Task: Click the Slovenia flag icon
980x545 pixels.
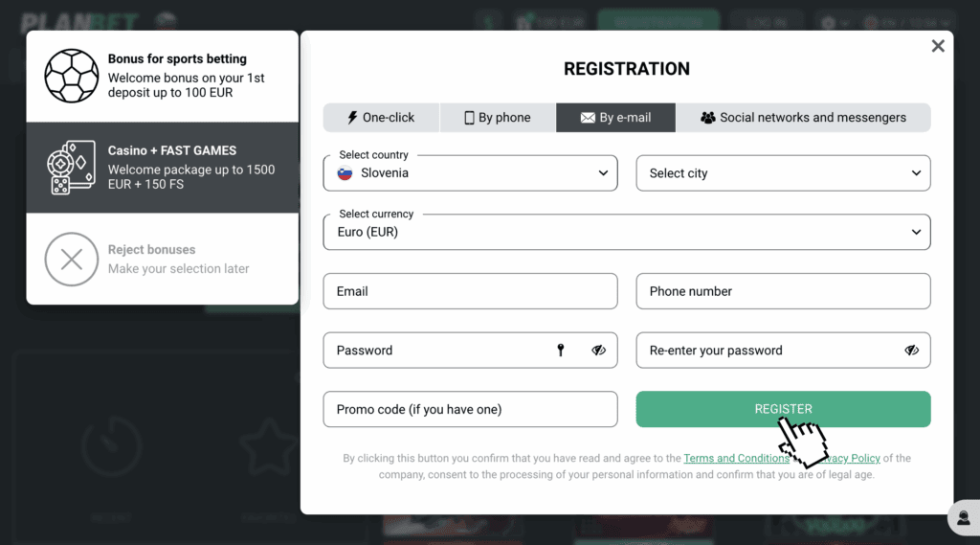Action: (x=345, y=173)
